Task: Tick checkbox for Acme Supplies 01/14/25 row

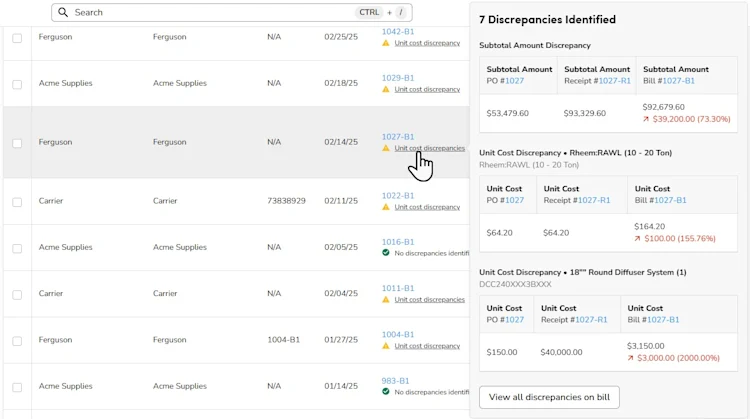Action: [x=17, y=387]
